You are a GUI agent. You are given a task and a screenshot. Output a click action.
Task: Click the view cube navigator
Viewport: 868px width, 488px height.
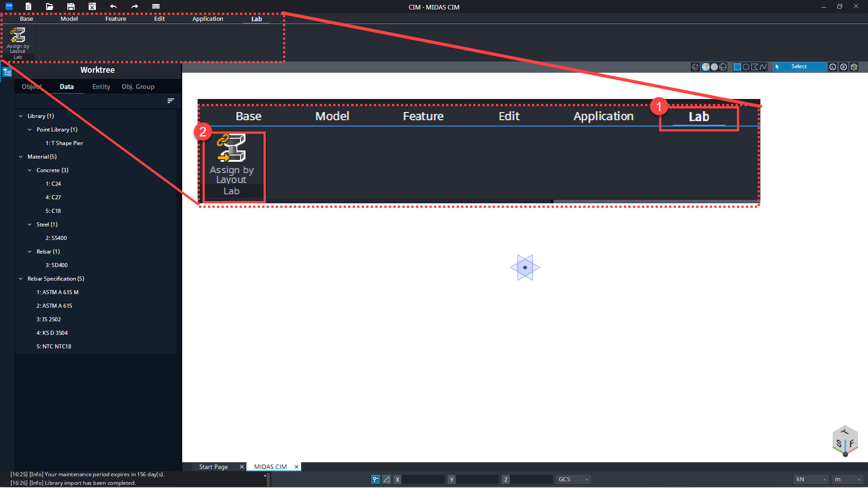tap(845, 441)
